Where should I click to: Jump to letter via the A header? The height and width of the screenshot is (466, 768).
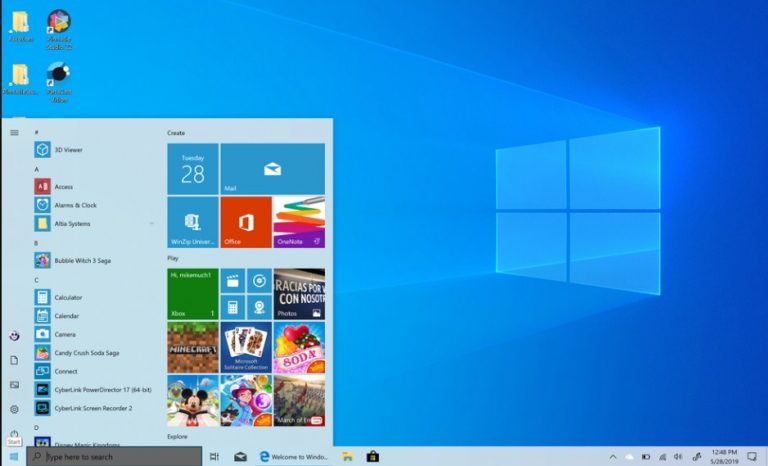point(36,169)
